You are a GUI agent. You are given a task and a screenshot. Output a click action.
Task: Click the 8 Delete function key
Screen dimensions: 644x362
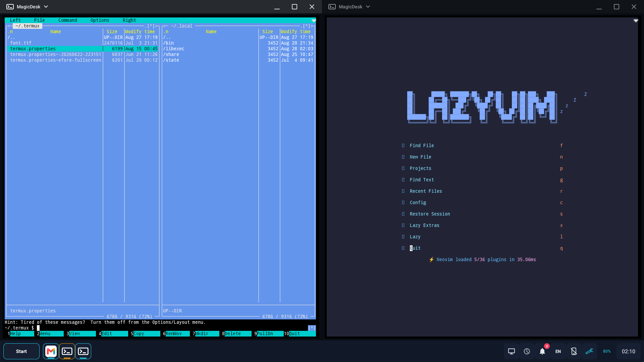pyautogui.click(x=236, y=334)
